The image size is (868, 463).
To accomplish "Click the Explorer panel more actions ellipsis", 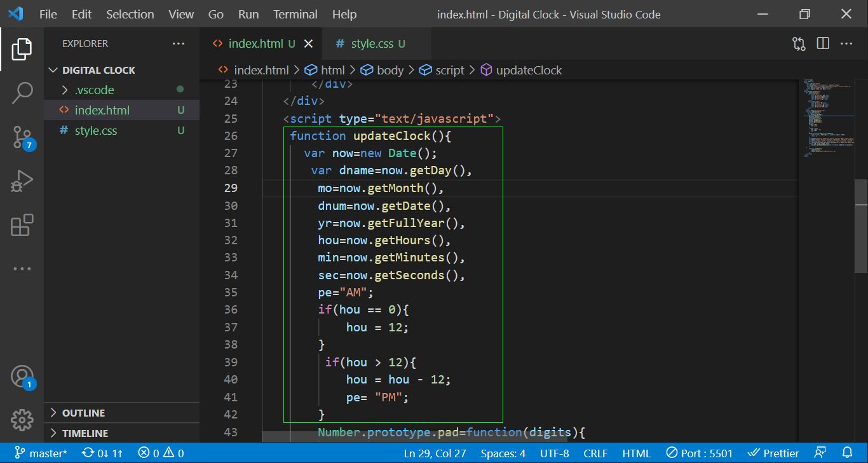I will click(x=179, y=44).
